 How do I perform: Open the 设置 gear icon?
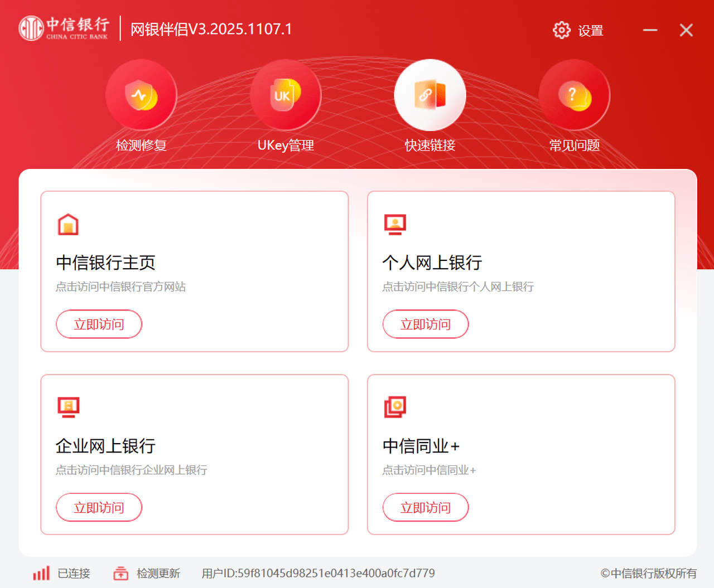point(561,30)
